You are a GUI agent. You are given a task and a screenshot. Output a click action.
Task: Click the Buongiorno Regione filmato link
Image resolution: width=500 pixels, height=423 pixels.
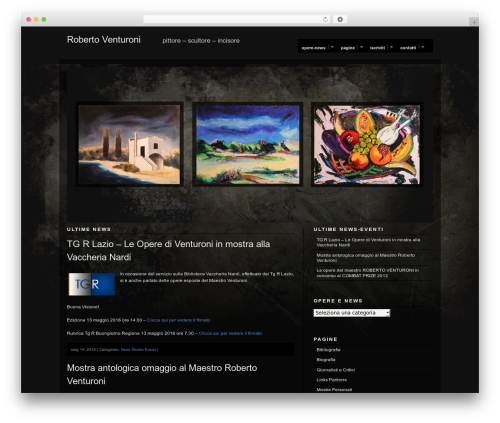pos(230,333)
